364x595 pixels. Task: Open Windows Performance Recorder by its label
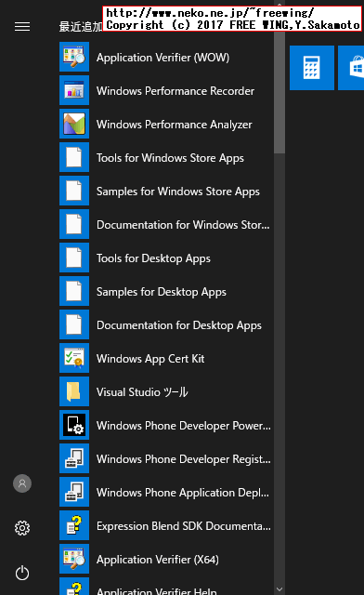tap(175, 91)
